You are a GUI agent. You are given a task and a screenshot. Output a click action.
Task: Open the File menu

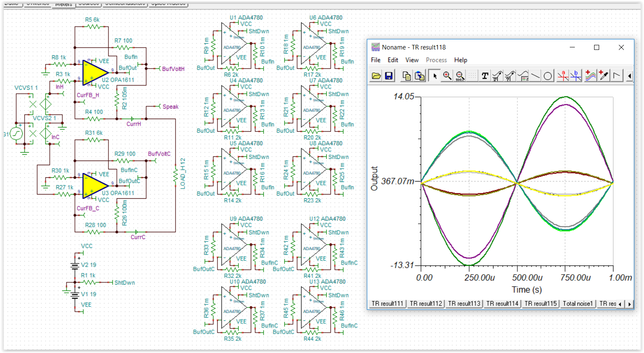[x=376, y=60]
